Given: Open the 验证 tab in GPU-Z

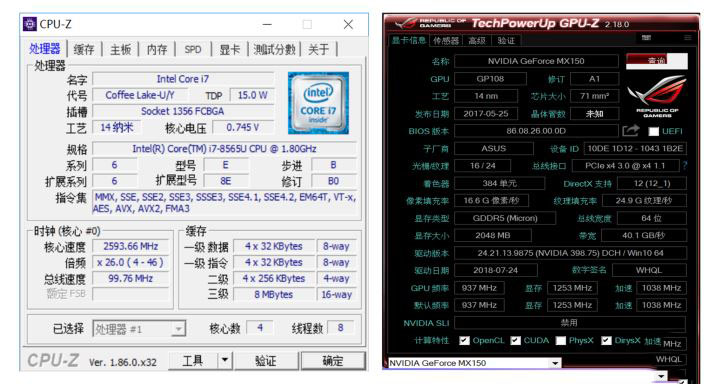Looking at the screenshot, I should pos(506,41).
